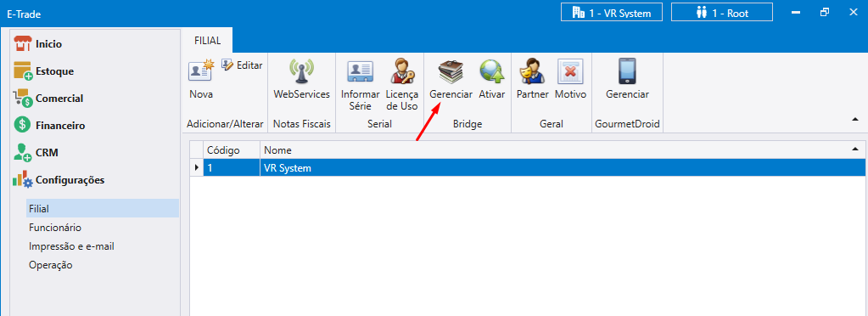Image resolution: width=868 pixels, height=316 pixels.
Task: Click the Nova branch icon
Action: [200, 70]
